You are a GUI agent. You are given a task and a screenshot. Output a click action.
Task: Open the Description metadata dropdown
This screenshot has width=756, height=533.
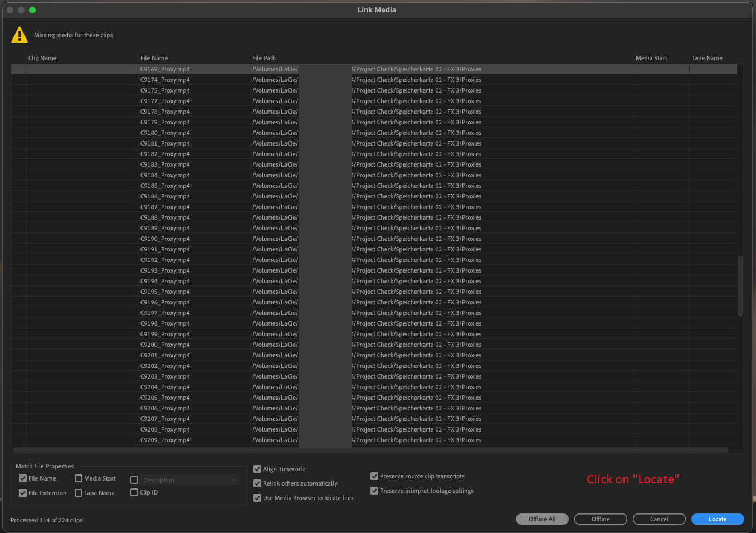click(189, 480)
